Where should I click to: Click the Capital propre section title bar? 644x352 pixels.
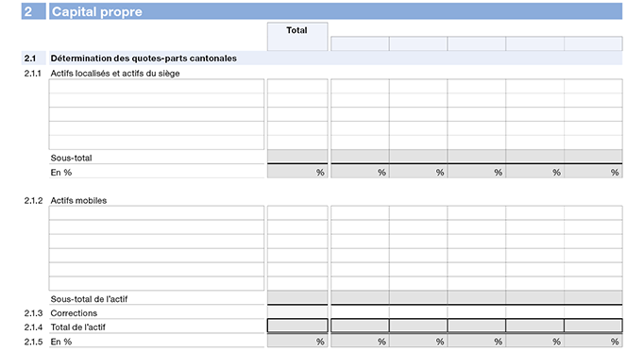tap(335, 11)
